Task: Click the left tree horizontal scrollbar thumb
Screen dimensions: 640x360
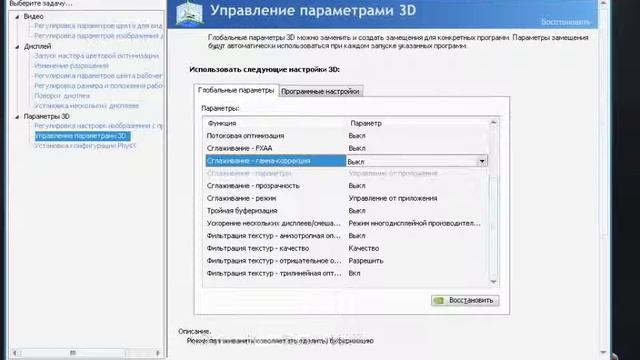Action: tap(73, 353)
